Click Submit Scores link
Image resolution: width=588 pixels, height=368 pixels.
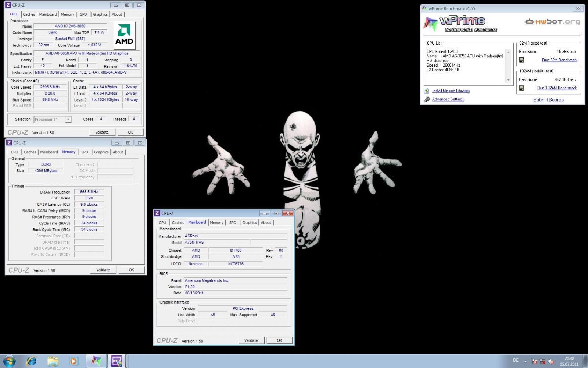coord(548,100)
